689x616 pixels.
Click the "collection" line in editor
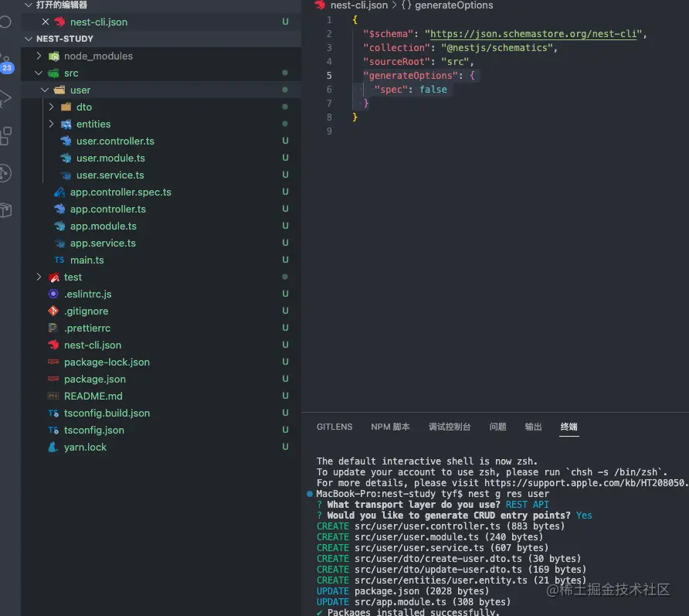point(460,47)
